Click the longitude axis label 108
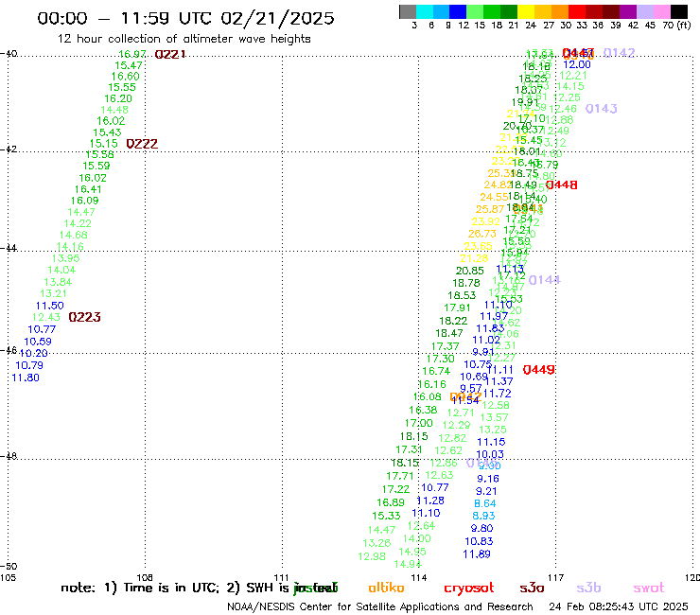This screenshot has height=615, width=700. point(145,577)
